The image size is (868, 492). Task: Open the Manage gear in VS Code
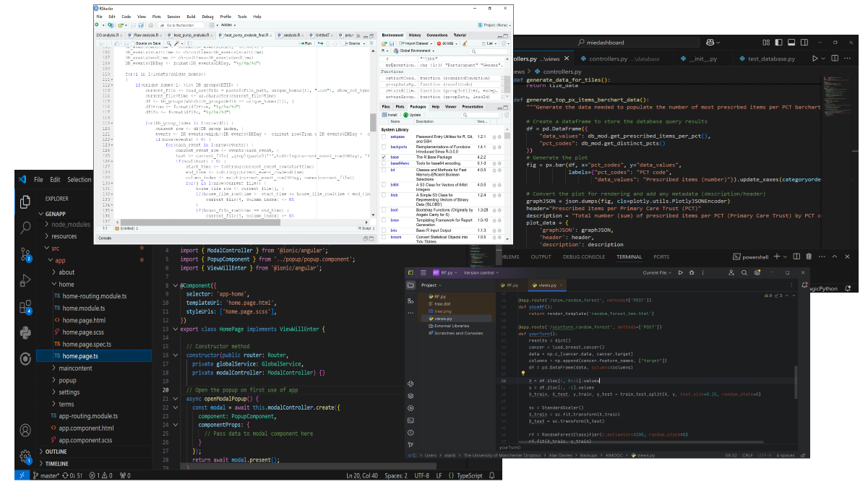click(x=25, y=456)
